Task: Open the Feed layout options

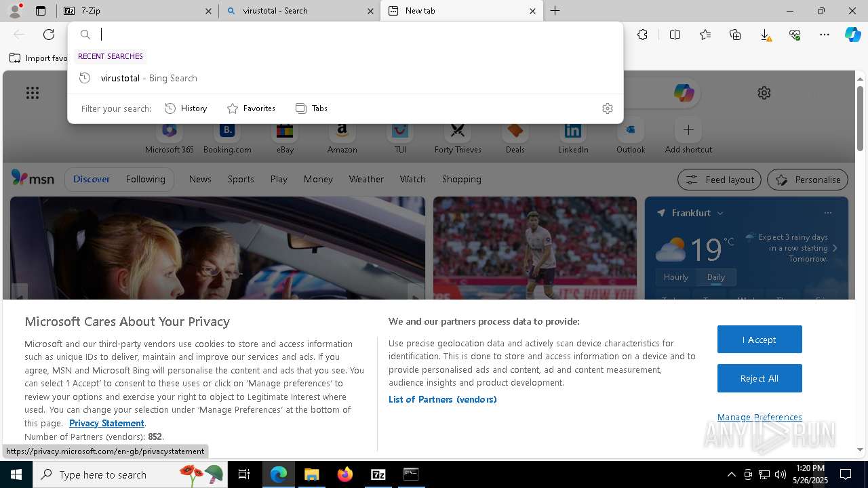Action: [719, 180]
